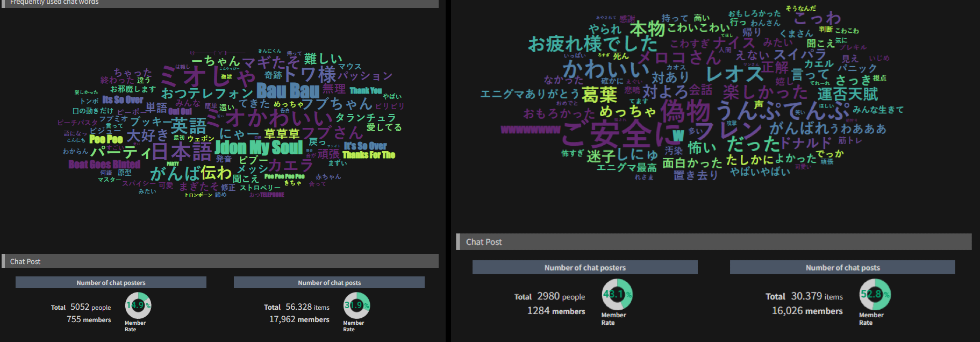This screenshot has width=980, height=342.
Task: Click the 'レオス' word in right cloud
Action: point(734,74)
